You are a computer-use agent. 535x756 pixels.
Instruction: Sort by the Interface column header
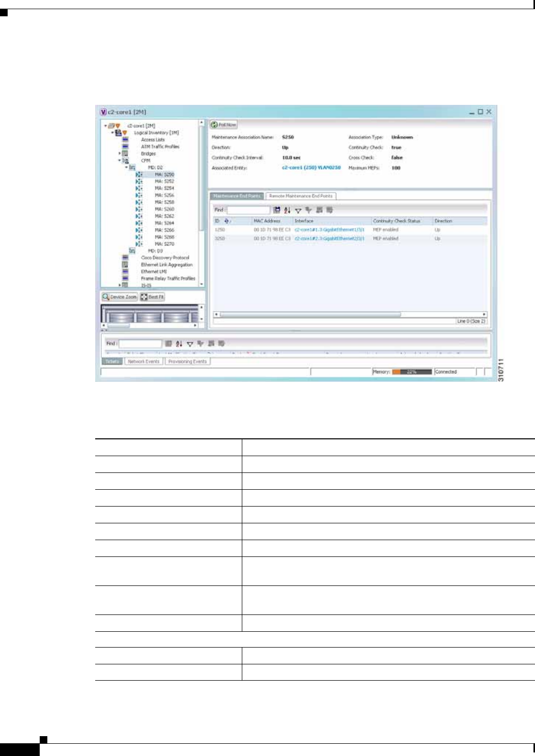click(x=332, y=221)
